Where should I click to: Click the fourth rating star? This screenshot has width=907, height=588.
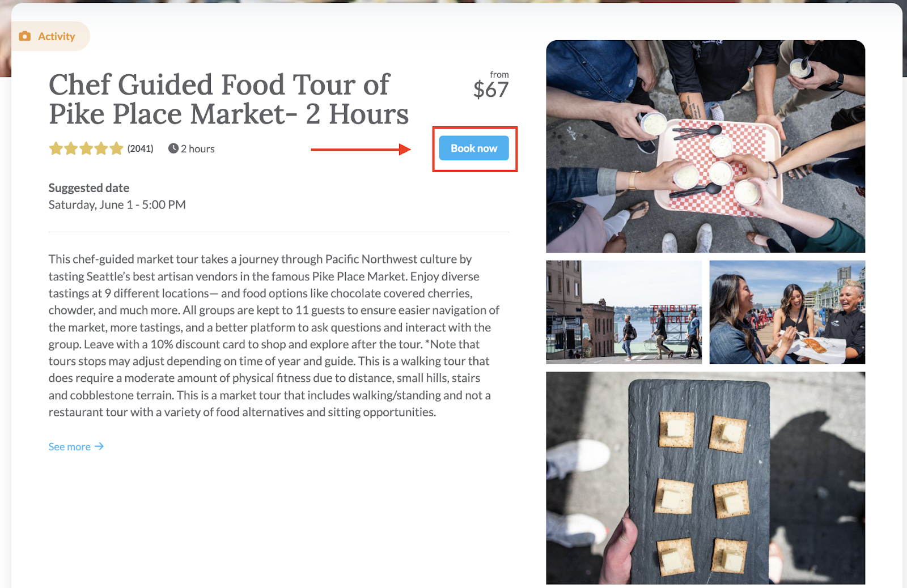pyautogui.click(x=101, y=148)
